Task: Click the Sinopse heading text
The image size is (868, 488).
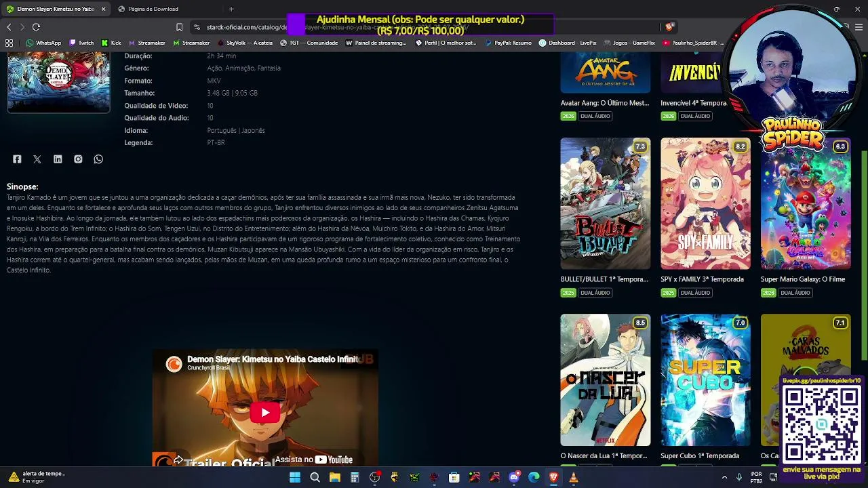Action: pyautogui.click(x=22, y=186)
